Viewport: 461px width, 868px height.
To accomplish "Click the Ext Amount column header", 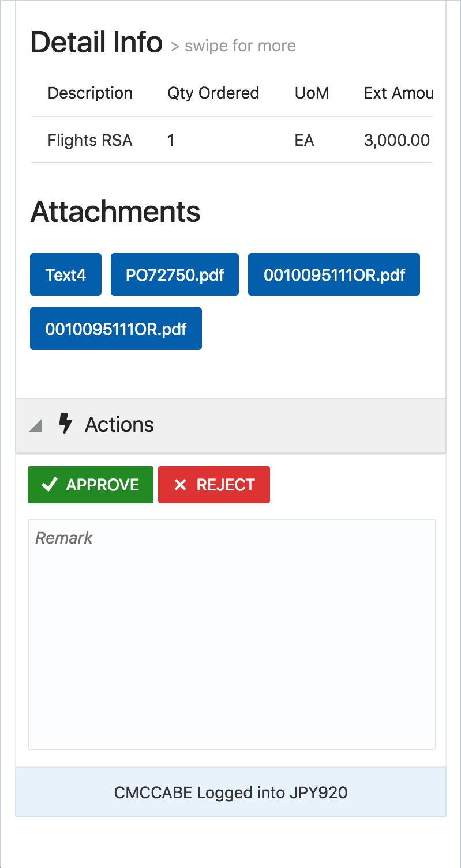I will click(398, 93).
